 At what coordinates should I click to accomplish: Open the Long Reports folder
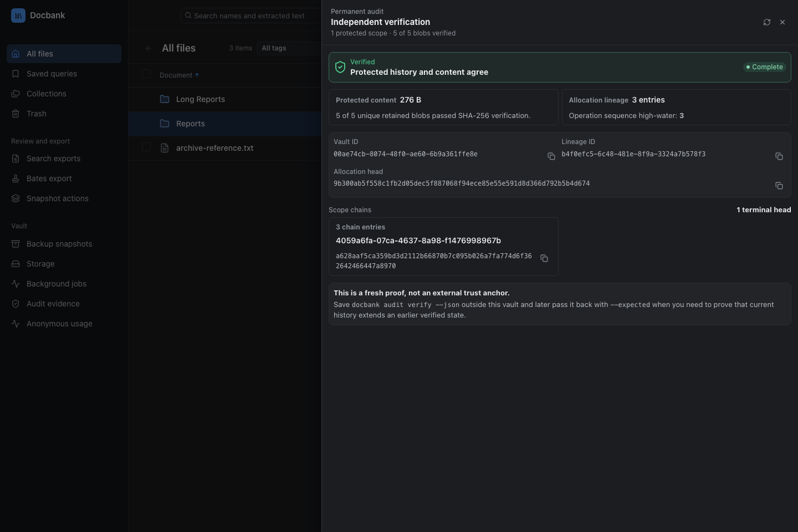201,99
